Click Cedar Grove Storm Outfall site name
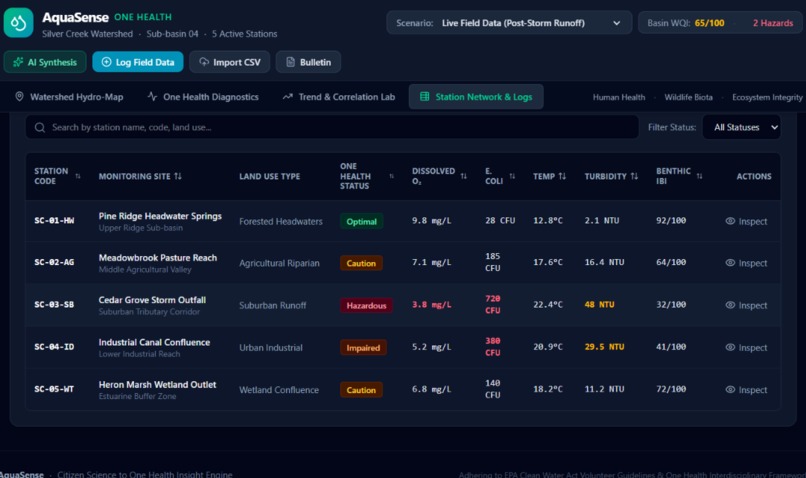This screenshot has height=478, width=806. 152,300
